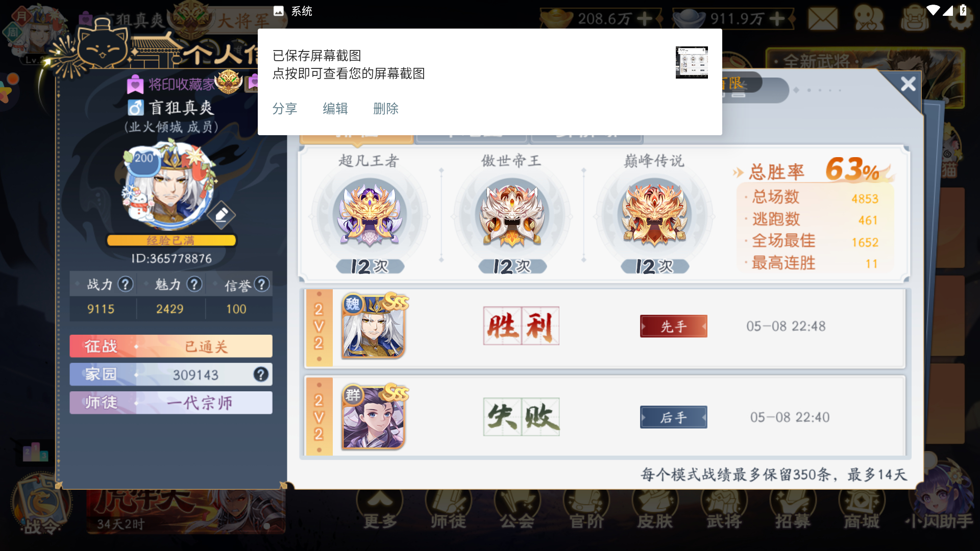Show 家园 info via question mark icon
The height and width of the screenshot is (551, 980).
tap(261, 374)
